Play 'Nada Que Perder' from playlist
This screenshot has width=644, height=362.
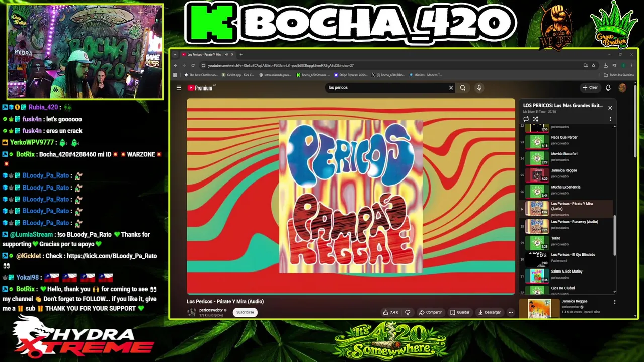click(x=567, y=142)
